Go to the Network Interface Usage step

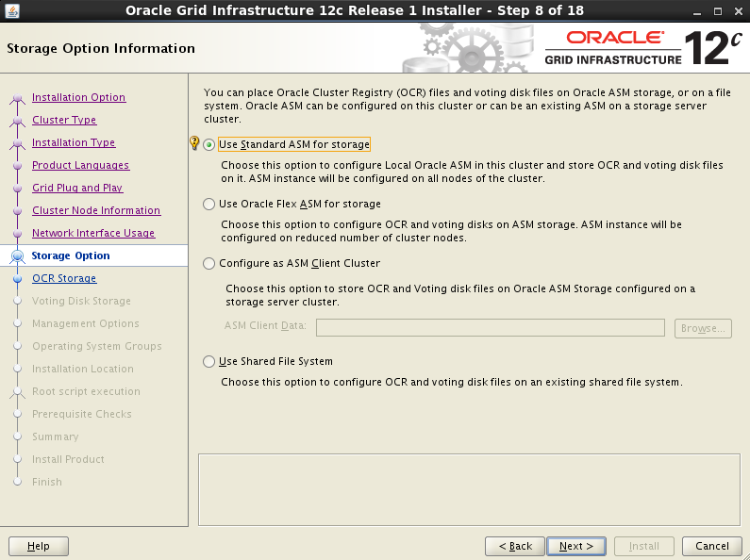(93, 233)
